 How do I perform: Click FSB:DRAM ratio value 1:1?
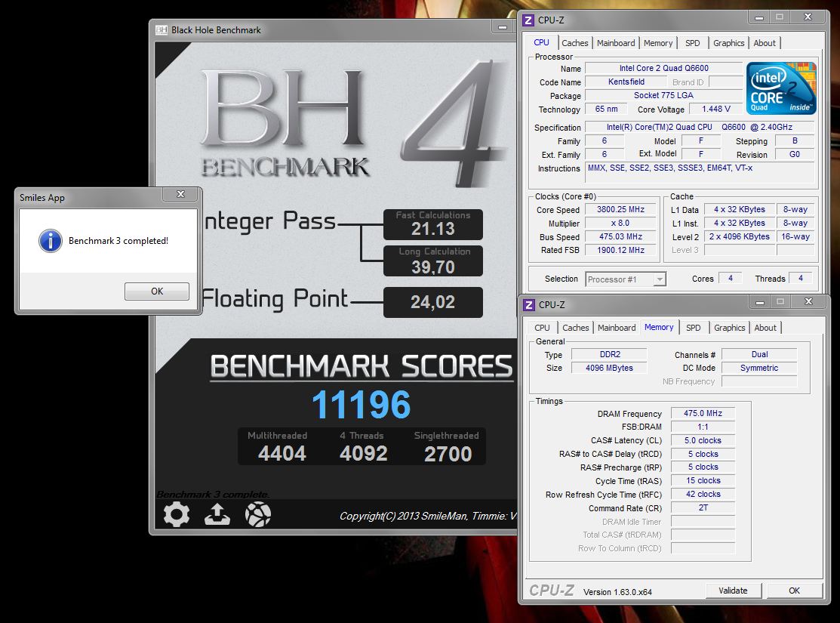point(703,427)
